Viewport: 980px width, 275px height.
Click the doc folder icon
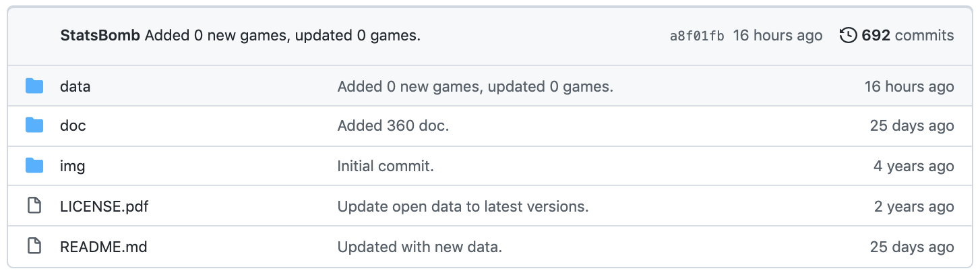pyautogui.click(x=34, y=126)
